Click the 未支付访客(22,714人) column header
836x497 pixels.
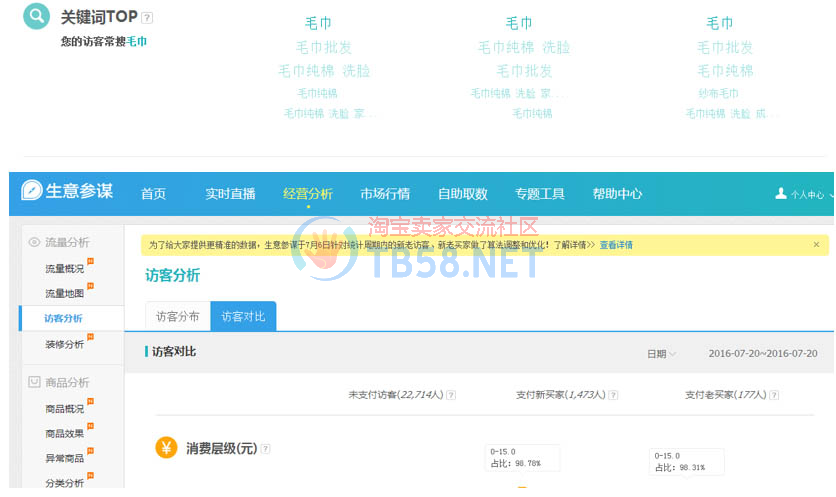(396, 395)
